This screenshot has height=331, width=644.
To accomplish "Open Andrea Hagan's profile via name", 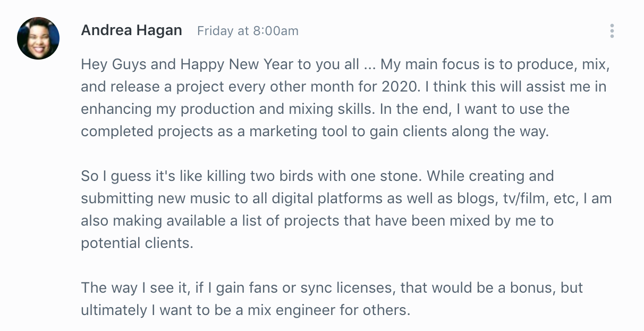I will 131,30.
